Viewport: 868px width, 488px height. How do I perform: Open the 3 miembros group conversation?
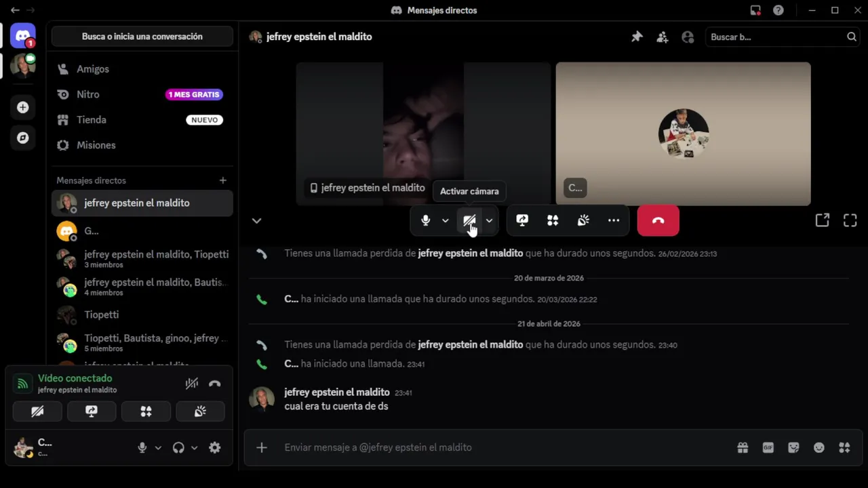142,259
